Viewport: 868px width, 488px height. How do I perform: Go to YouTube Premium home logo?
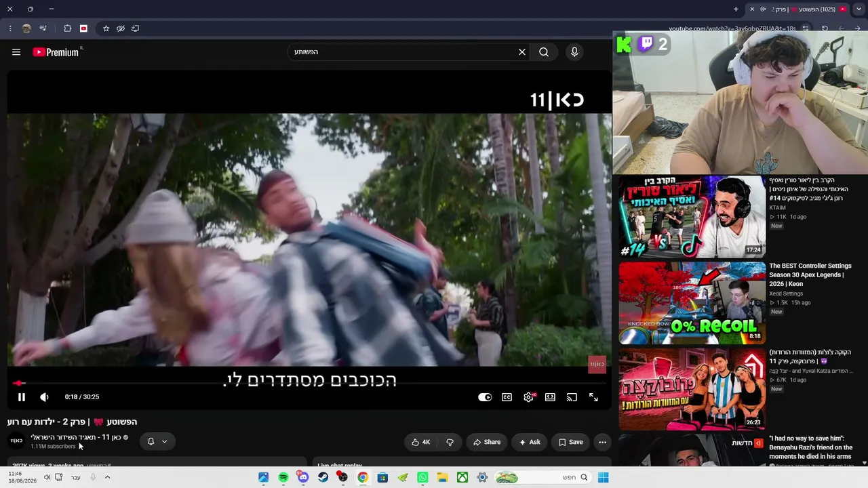point(56,52)
